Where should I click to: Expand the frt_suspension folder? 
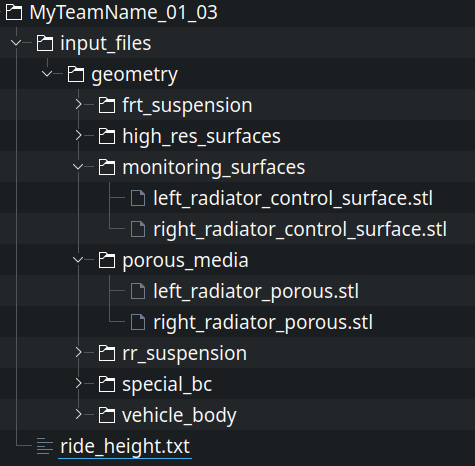pos(78,105)
